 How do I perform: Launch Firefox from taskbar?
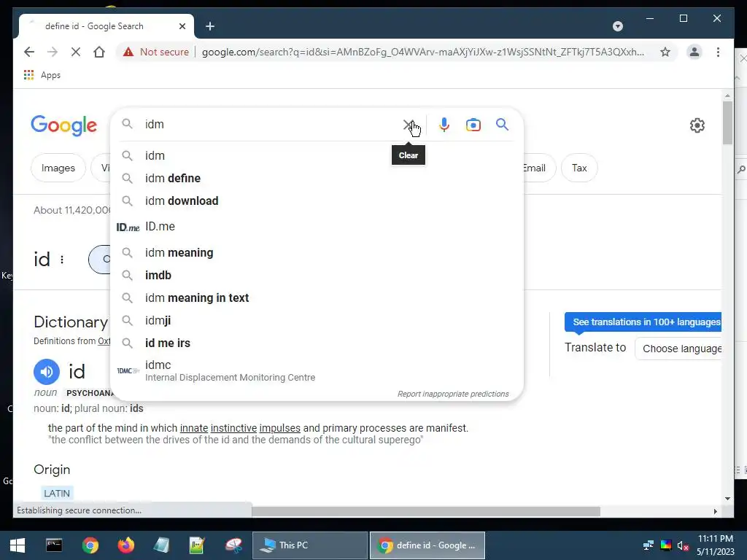[126, 545]
